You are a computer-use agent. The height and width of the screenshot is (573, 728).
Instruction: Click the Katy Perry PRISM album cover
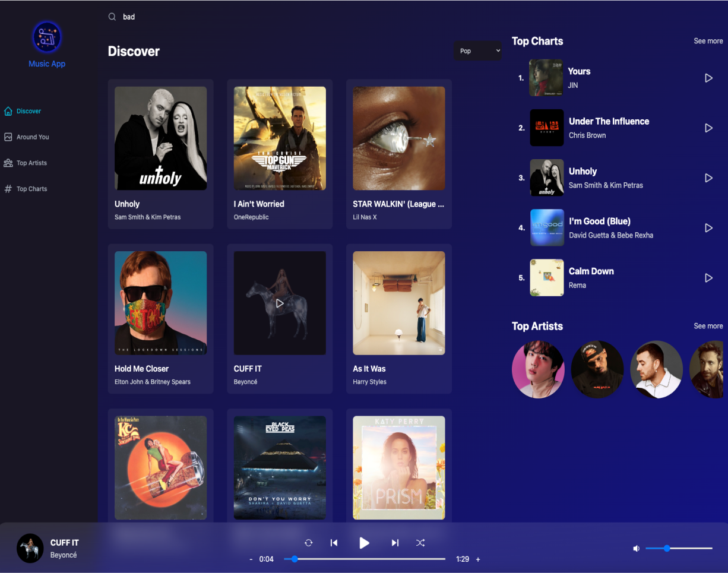coord(399,467)
